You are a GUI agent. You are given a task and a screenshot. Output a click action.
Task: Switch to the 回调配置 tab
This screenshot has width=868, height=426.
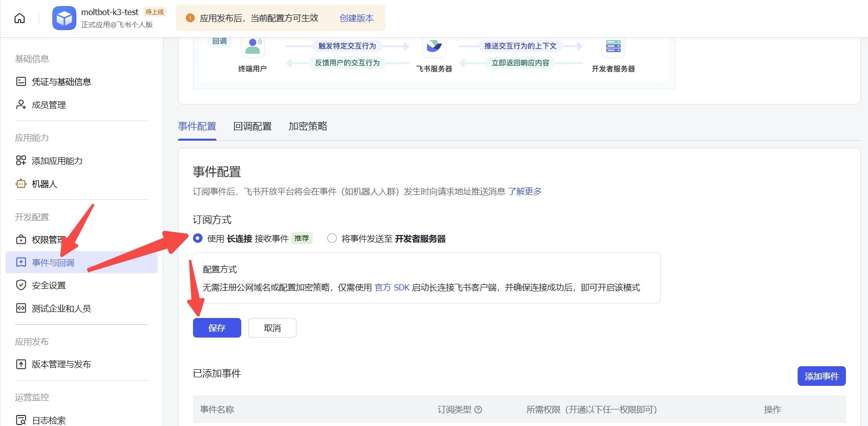(252, 127)
